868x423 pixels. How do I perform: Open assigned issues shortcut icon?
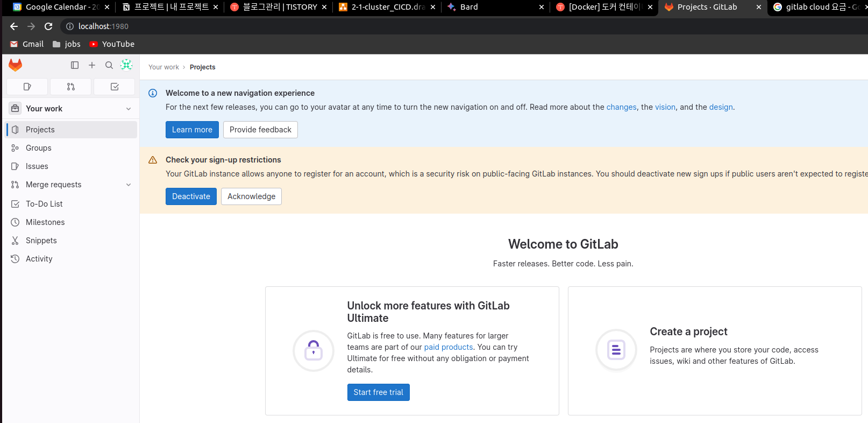(27, 87)
